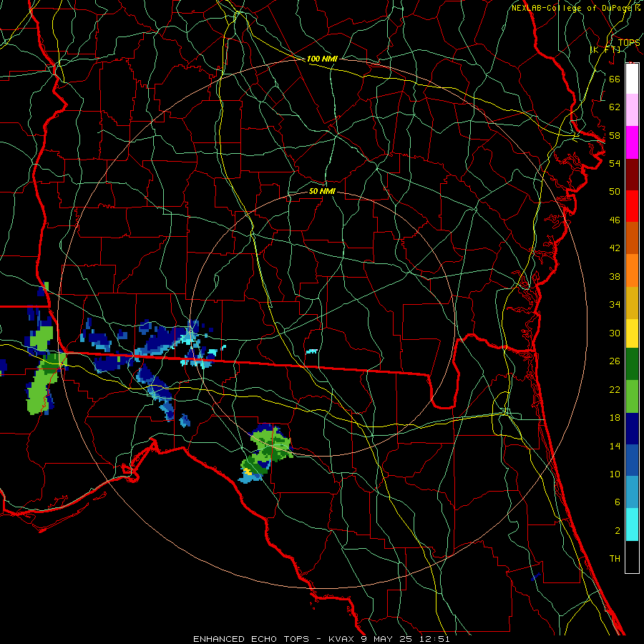Click the "50" legend value on scale
Viewport: 644px width, 644px height.
tap(615, 191)
